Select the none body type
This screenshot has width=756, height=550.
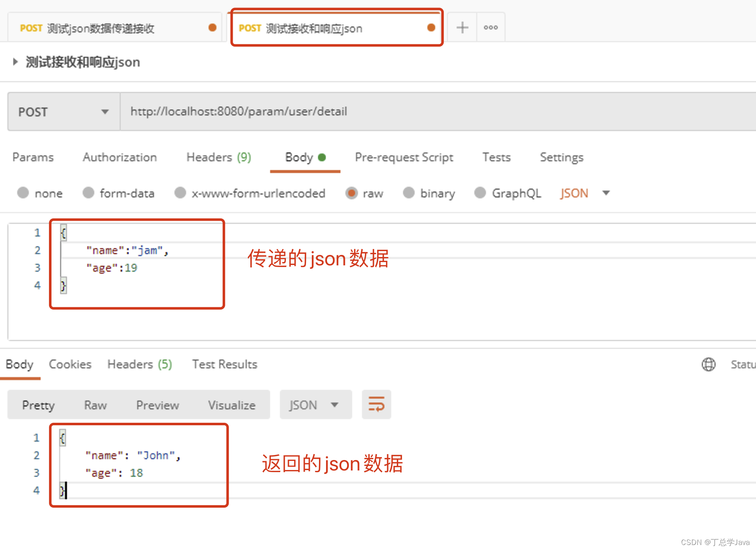tap(40, 193)
